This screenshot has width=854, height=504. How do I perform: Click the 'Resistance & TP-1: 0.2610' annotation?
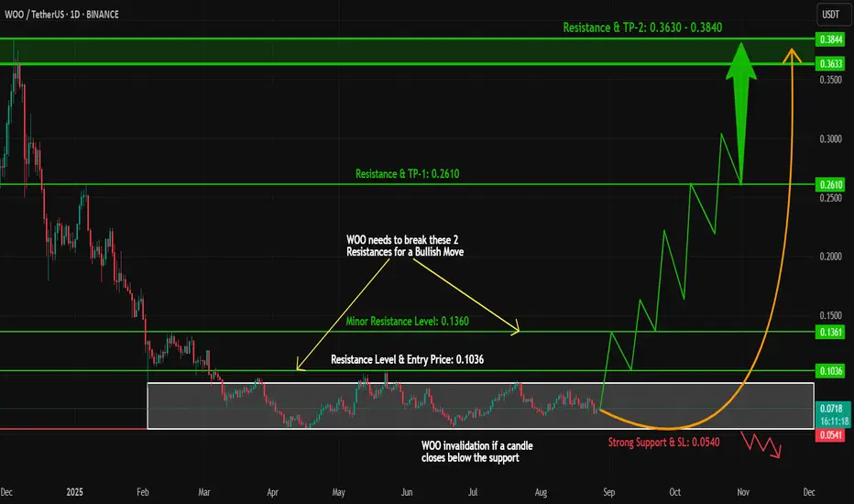point(407,174)
